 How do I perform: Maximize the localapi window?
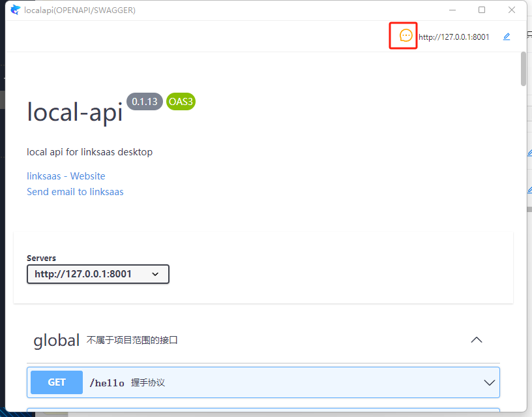(x=482, y=10)
